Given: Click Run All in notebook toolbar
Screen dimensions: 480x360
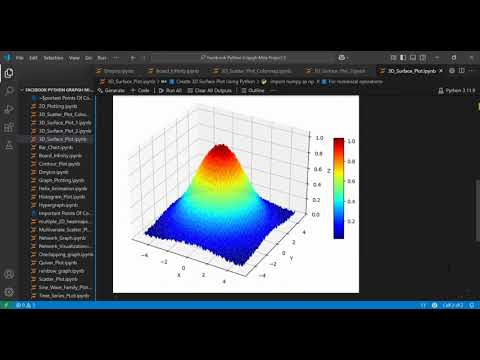Looking at the screenshot, I should point(170,90).
